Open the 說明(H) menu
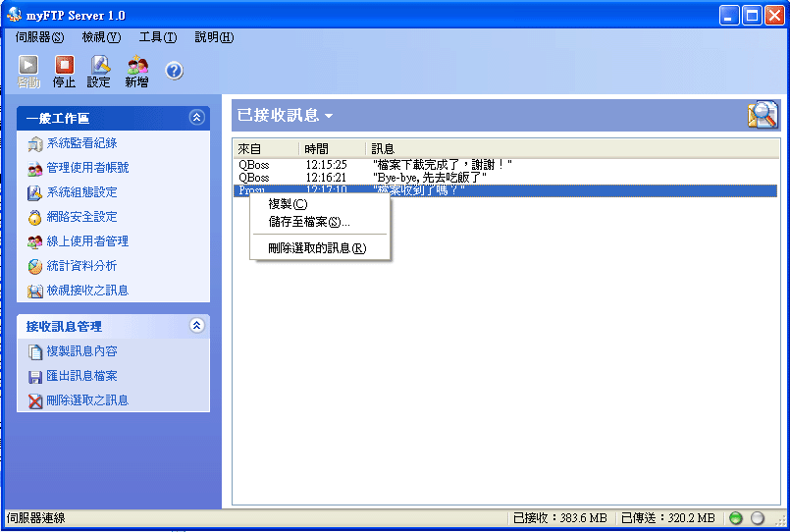 [214, 37]
